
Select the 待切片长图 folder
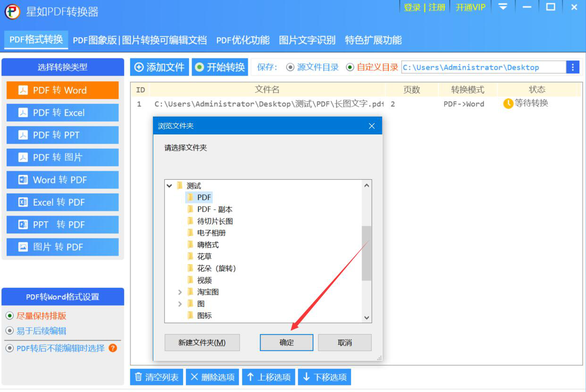215,221
